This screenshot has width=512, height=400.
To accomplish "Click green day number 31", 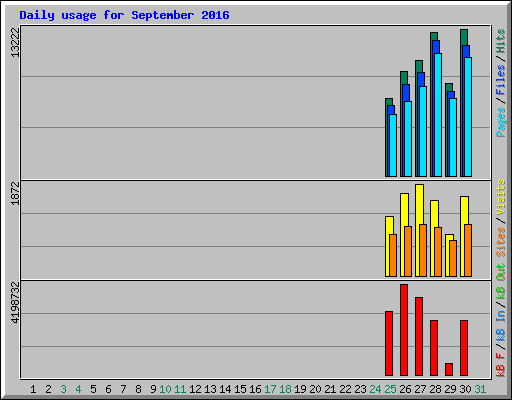I will point(480,389).
